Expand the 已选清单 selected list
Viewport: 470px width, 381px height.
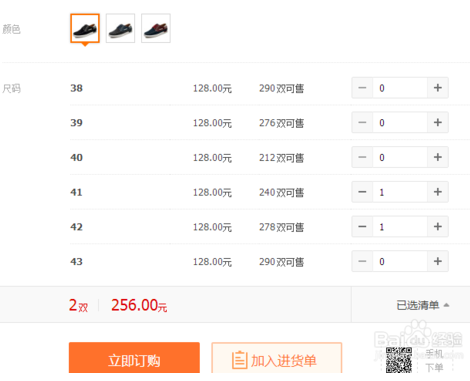coord(423,305)
